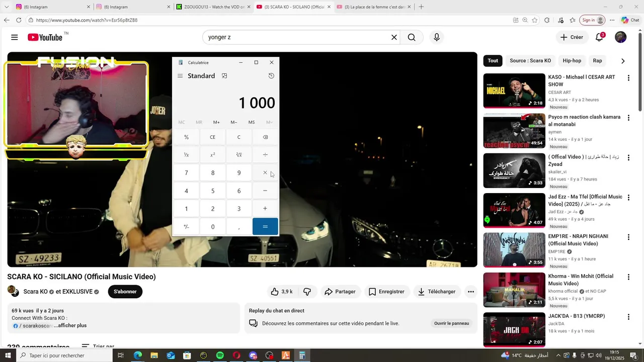Click Ouvrir le panneau for chat replay

[x=451, y=323]
